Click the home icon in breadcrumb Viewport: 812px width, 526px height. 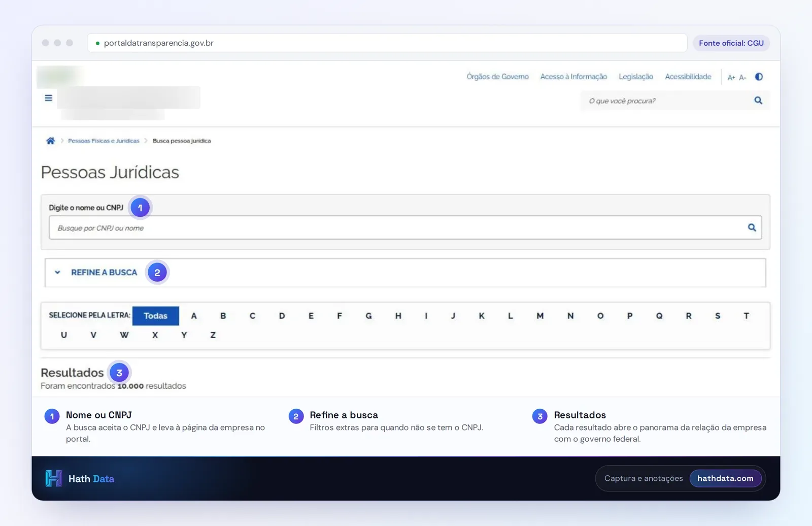coord(50,141)
